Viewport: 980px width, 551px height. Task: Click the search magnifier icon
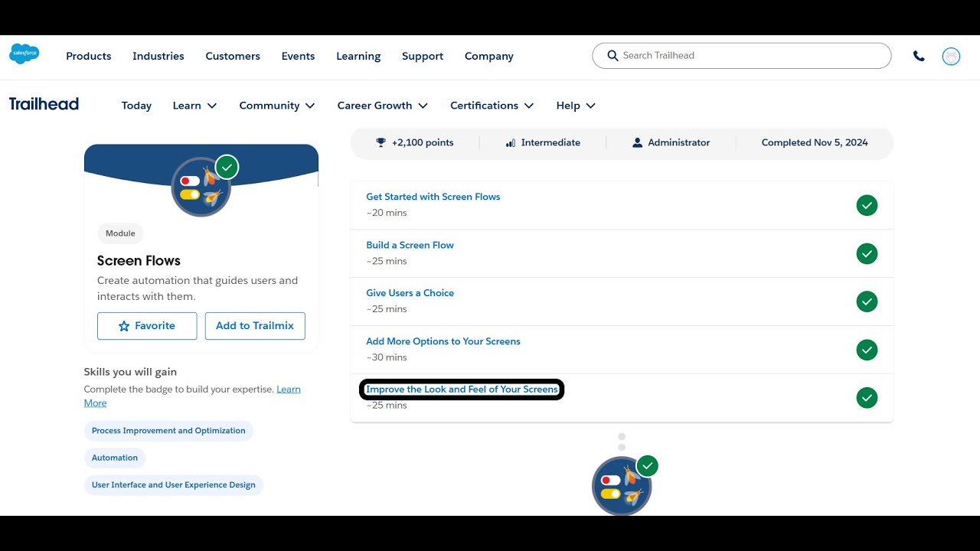click(612, 55)
